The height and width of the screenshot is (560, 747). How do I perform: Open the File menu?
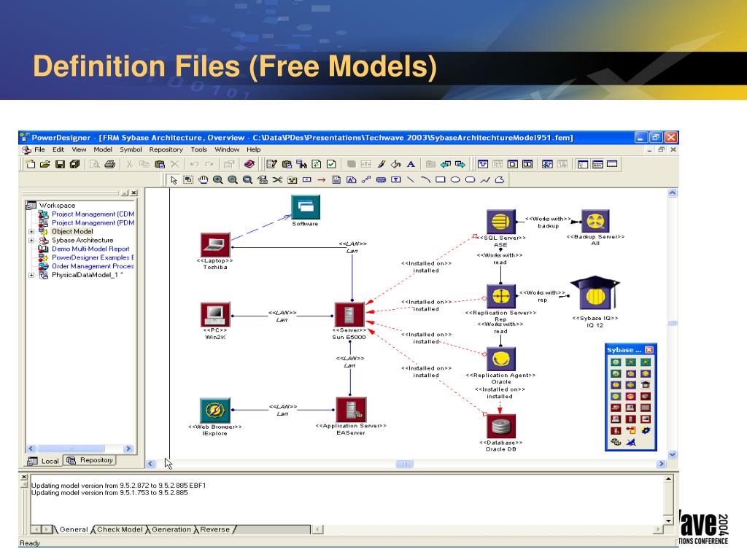tap(39, 149)
